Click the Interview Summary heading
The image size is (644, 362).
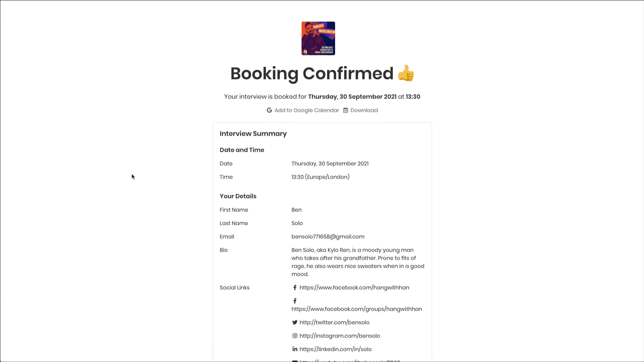253,134
